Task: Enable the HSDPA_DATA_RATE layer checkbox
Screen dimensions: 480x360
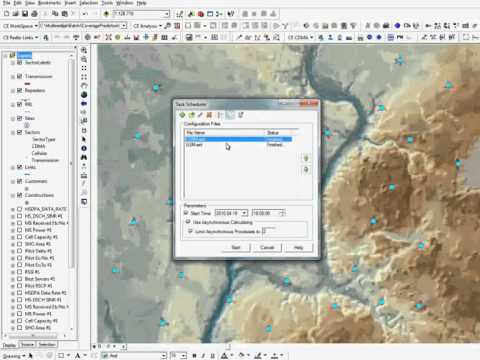Action: (20, 209)
